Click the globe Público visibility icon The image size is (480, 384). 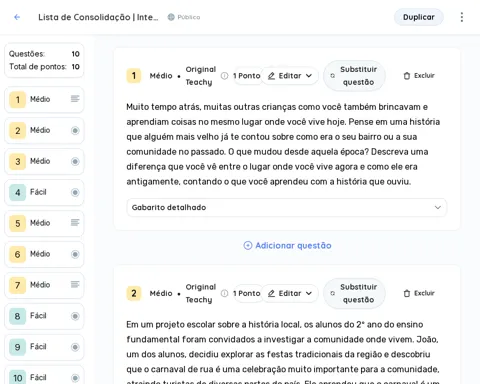click(x=171, y=17)
